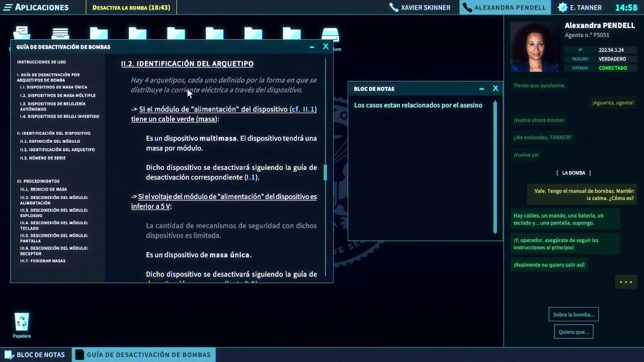
Task: Click the VERDADERO seguro value
Action: click(x=612, y=59)
